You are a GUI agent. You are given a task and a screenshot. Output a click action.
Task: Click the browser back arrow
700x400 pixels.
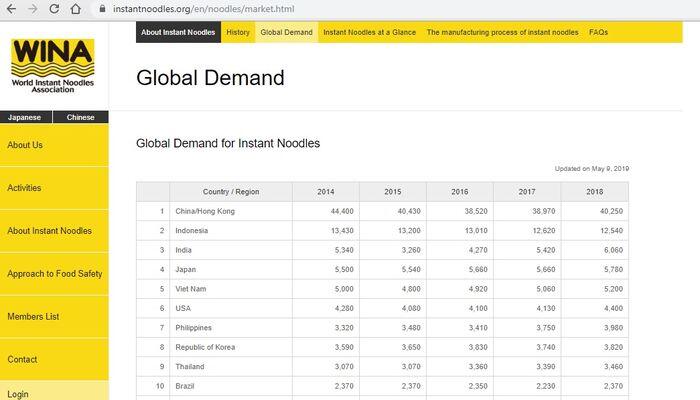12,8
